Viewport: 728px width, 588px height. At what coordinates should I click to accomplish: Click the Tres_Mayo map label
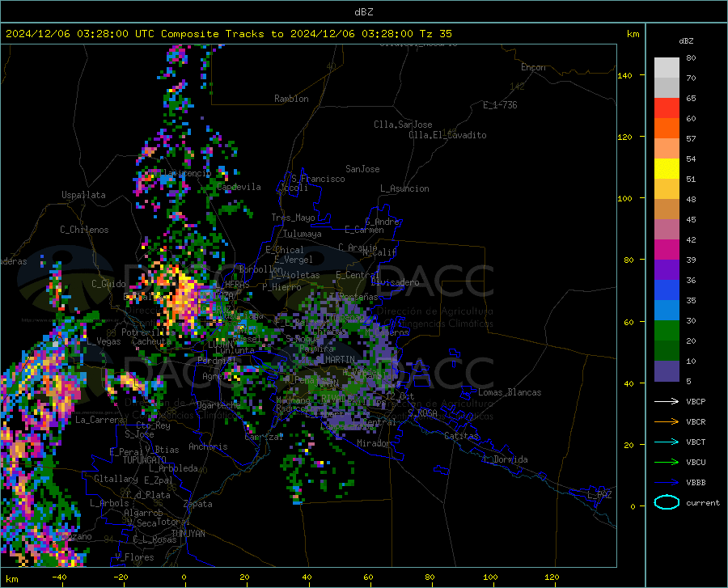293,218
